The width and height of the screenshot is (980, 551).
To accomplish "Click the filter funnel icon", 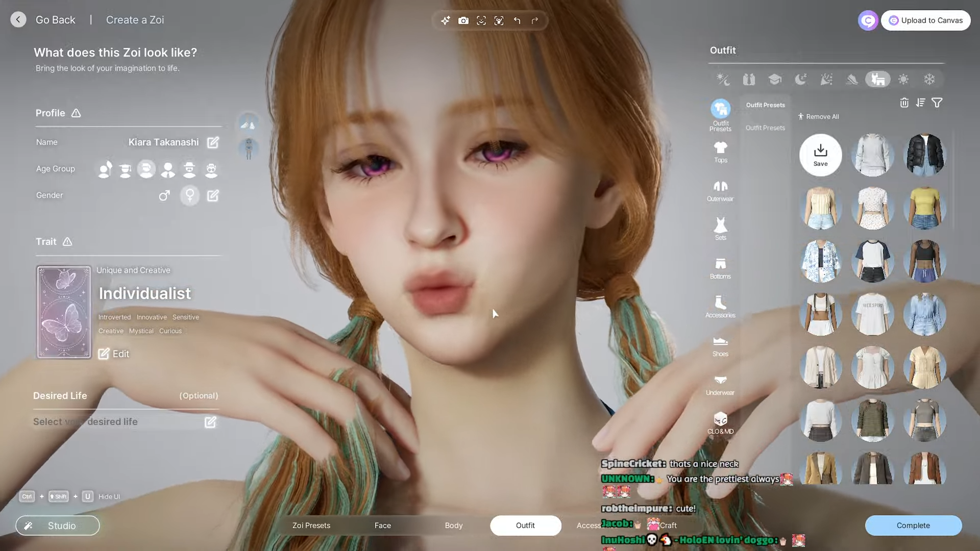I will click(937, 103).
